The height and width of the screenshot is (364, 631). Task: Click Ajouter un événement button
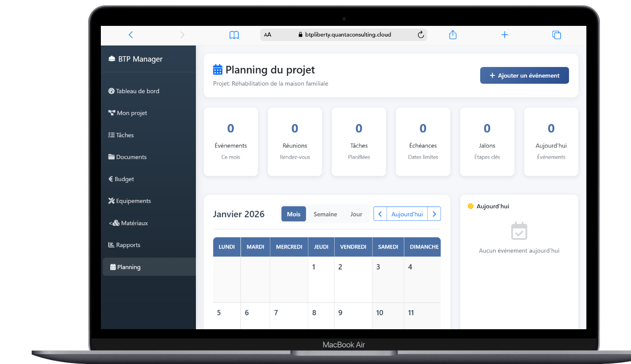click(x=524, y=75)
